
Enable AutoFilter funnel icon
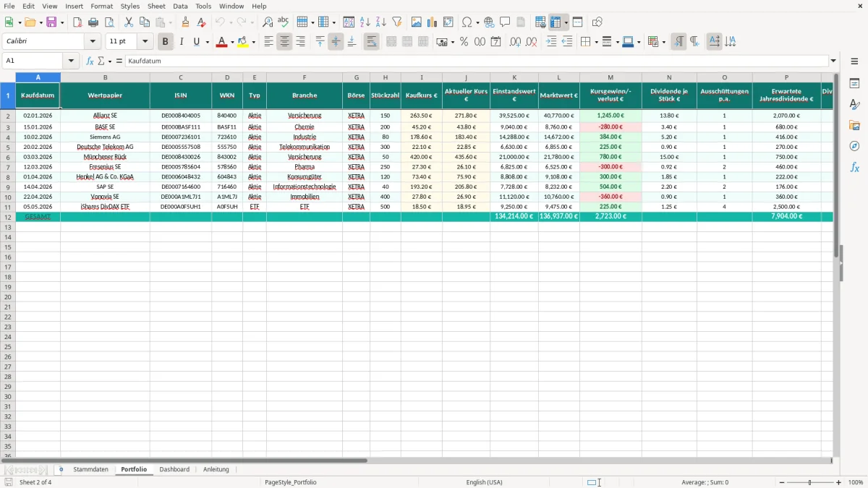(x=397, y=22)
